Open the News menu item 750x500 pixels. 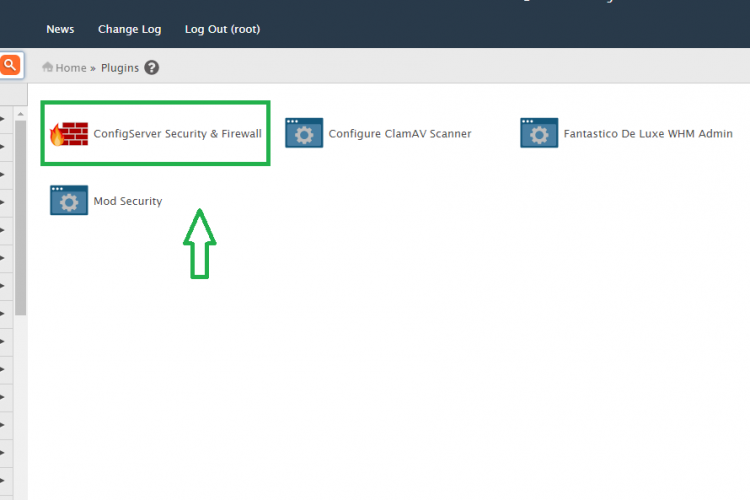(60, 29)
